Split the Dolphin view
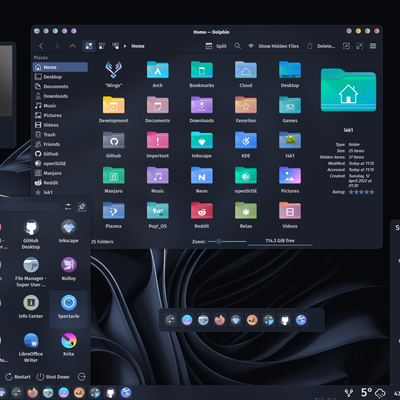The width and height of the screenshot is (400, 400). [x=216, y=46]
